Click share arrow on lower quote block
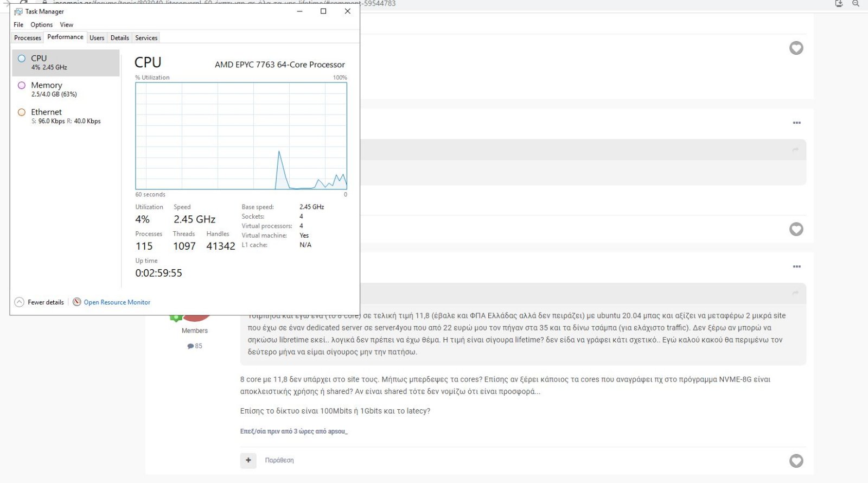 (x=795, y=293)
